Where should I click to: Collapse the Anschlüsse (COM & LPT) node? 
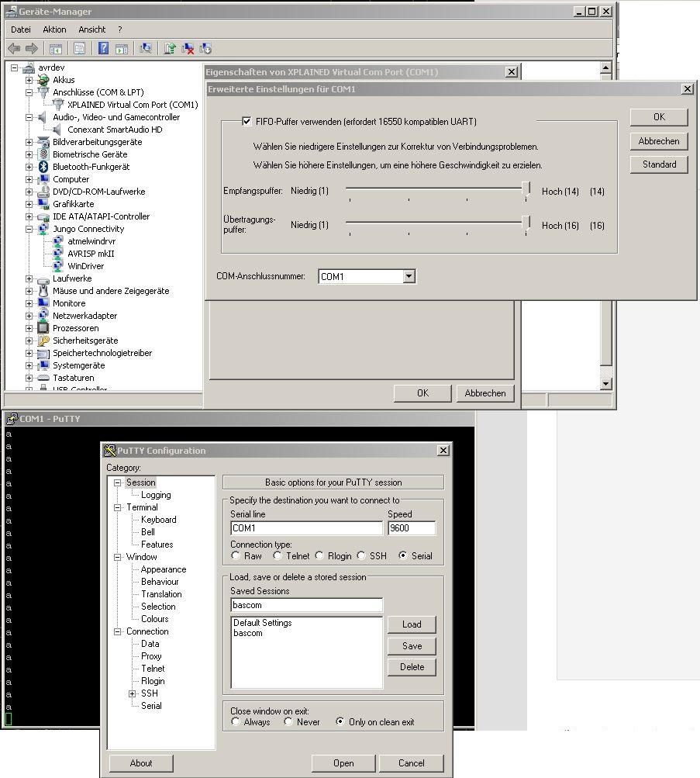point(29,92)
